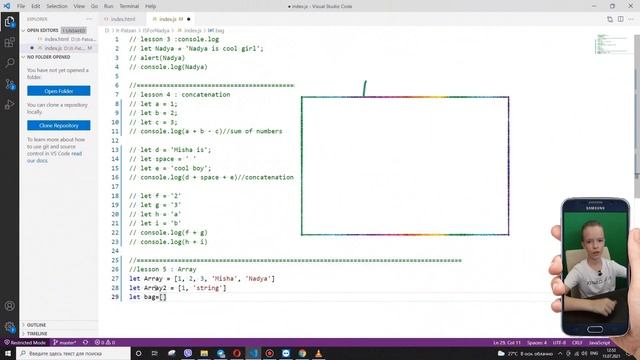This screenshot has width=640, height=360.
Task: Click code line 'let bag=[]'
Action: coord(148,297)
